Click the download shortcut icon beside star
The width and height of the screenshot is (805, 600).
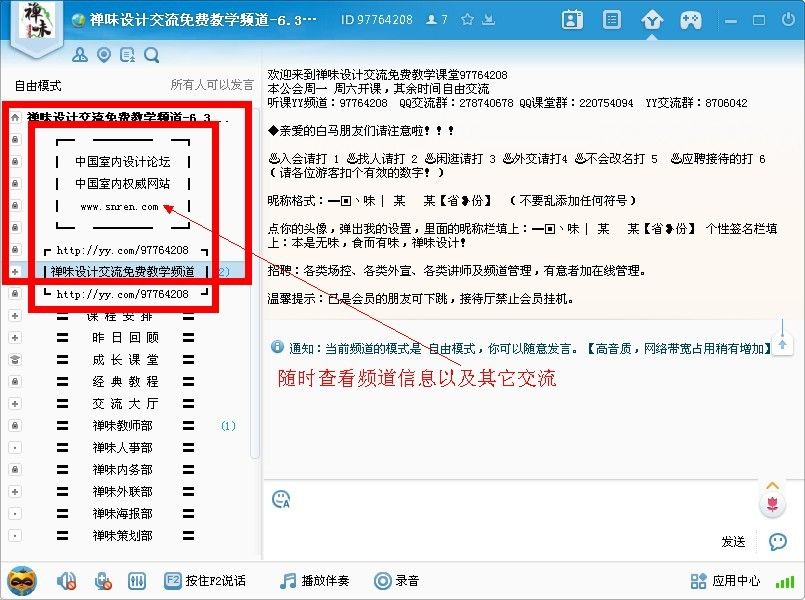click(x=489, y=20)
